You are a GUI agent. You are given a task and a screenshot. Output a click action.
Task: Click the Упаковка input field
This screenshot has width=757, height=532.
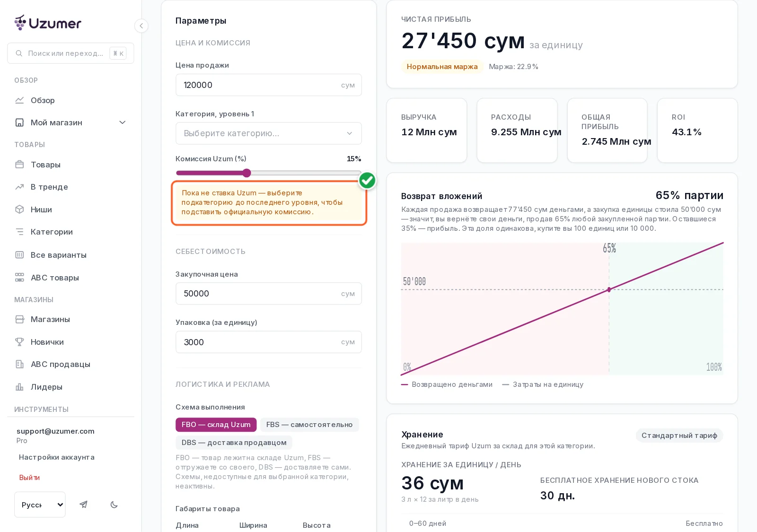point(269,342)
